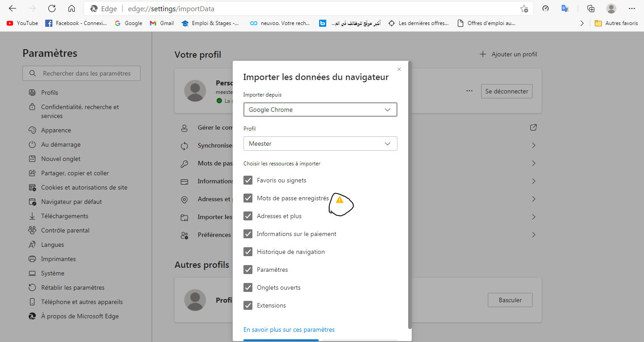This screenshot has height=342, width=644.
Task: Click the chevron on the Informations row
Action: (533, 181)
